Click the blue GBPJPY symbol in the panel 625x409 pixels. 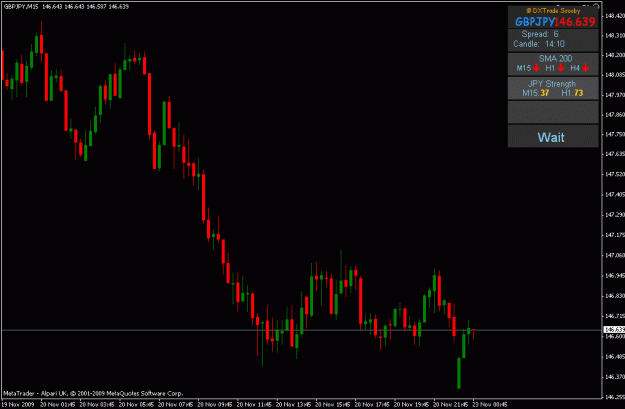pyautogui.click(x=535, y=22)
